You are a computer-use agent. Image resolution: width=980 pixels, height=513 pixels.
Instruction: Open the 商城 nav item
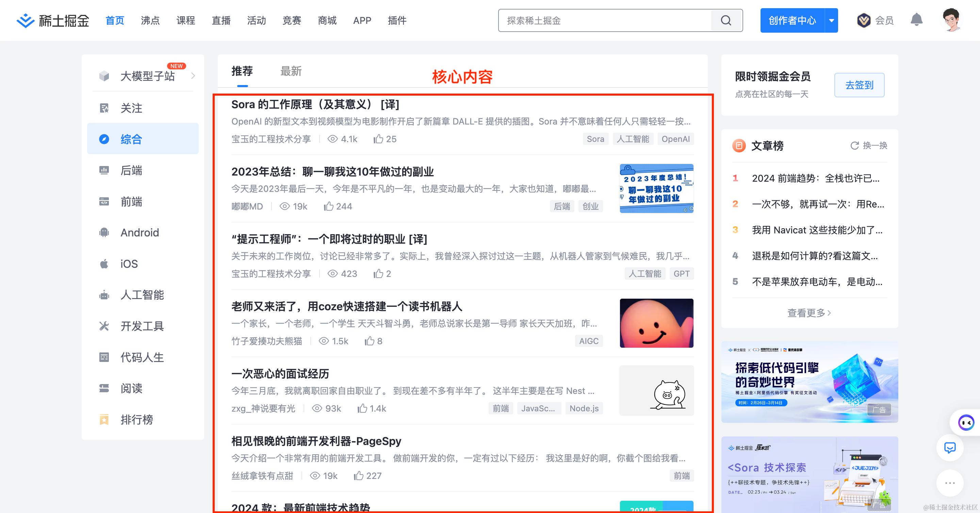327,20
